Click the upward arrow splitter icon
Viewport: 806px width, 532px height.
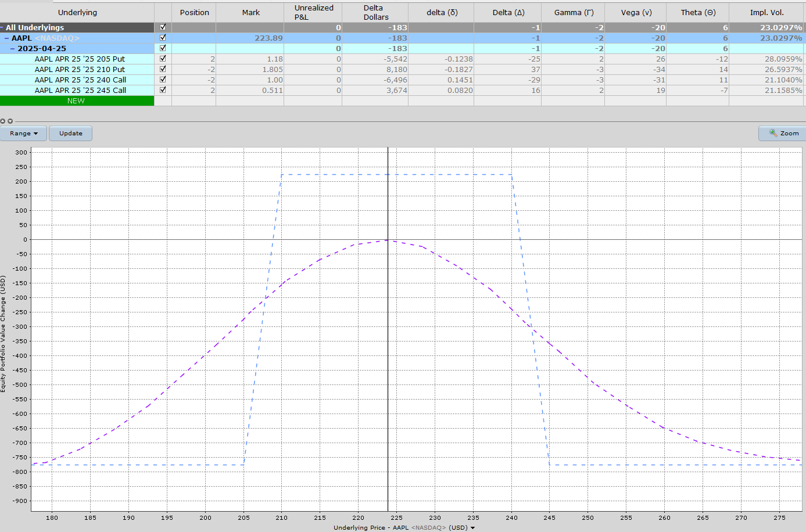[x=3, y=121]
